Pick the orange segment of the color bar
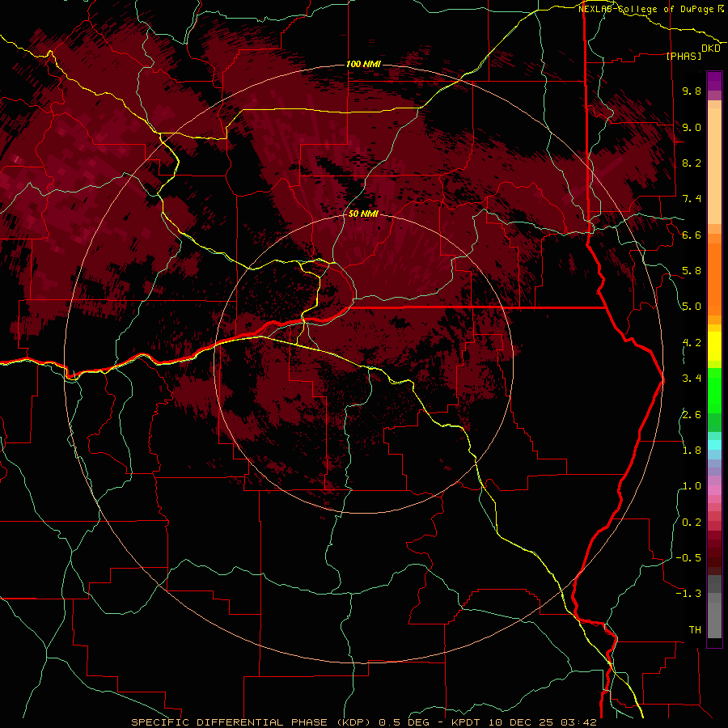Screen dimensions: 728x728 (x=714, y=278)
